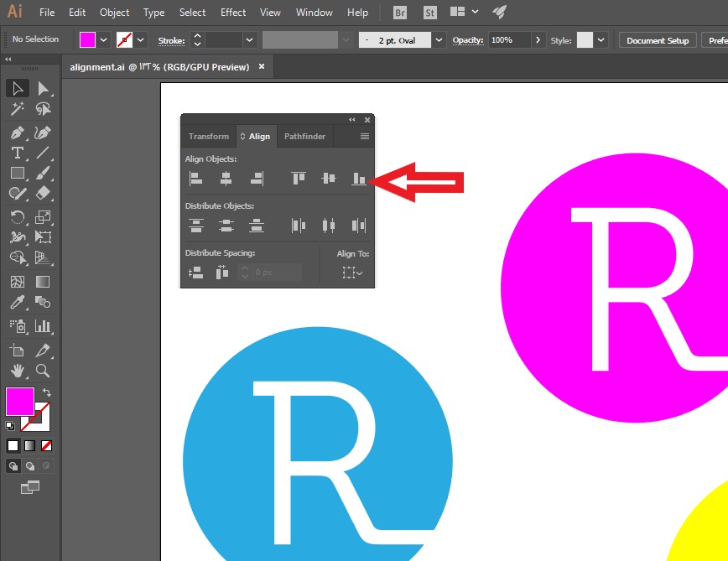Expand the Opacity slider arrow

[x=538, y=40]
